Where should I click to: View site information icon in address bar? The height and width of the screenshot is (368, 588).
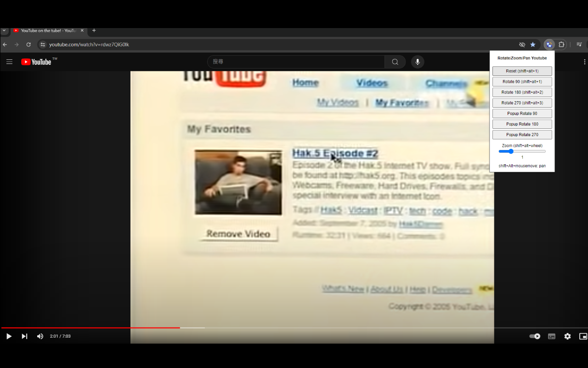coord(43,45)
